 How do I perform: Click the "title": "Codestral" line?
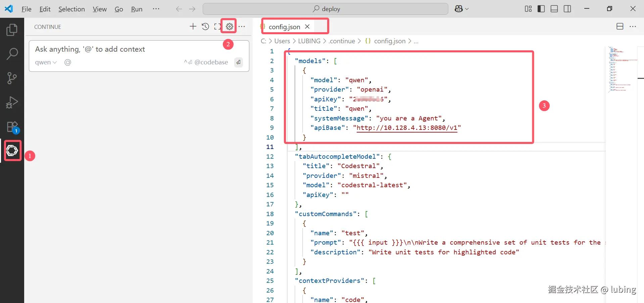click(x=343, y=166)
